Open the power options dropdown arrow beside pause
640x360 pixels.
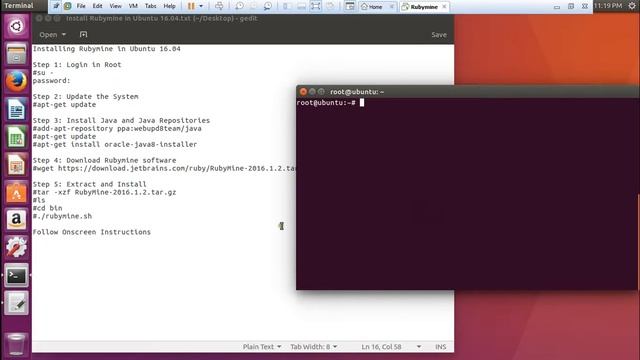click(x=201, y=6)
